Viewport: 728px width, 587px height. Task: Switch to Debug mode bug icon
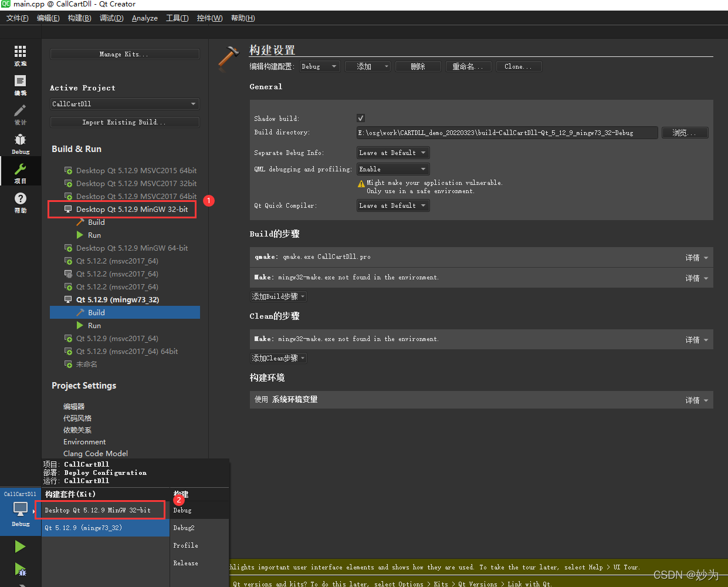click(20, 144)
